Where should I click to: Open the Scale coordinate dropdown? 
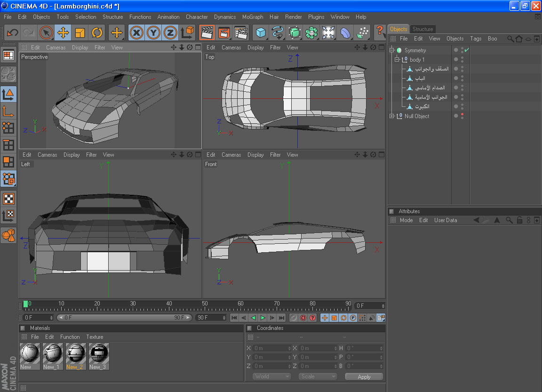tap(318, 376)
